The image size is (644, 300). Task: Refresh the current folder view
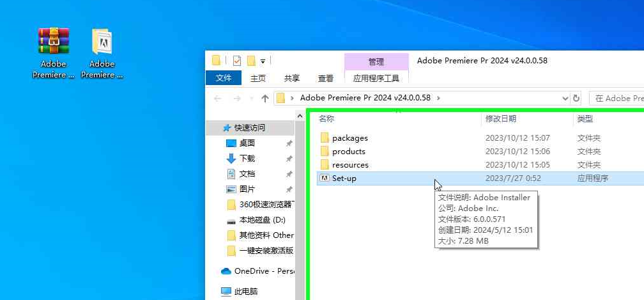[x=576, y=99]
